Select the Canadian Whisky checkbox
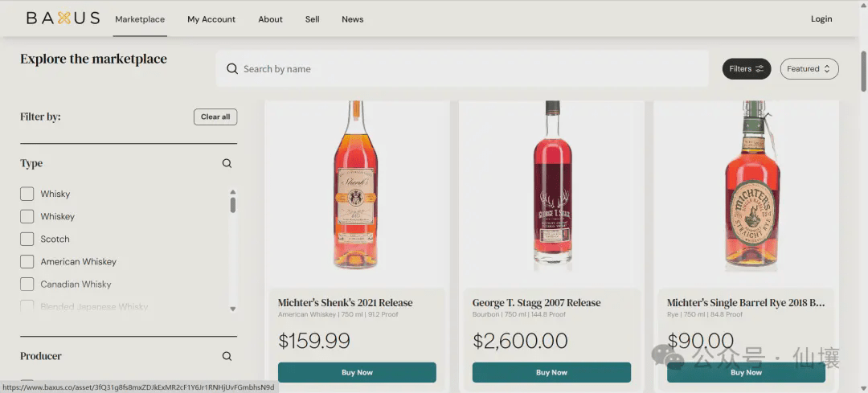The image size is (868, 393). [x=27, y=284]
